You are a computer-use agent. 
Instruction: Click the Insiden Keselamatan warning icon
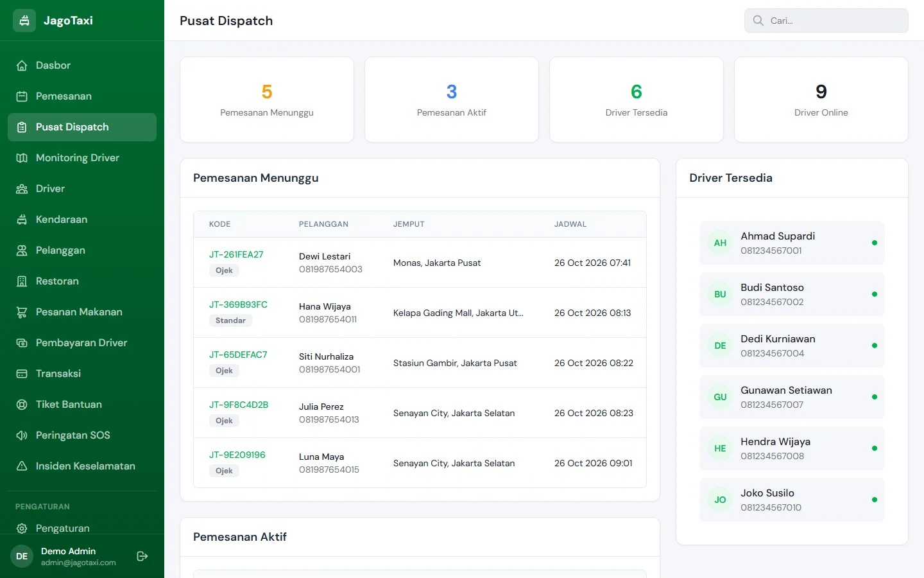coord(22,466)
